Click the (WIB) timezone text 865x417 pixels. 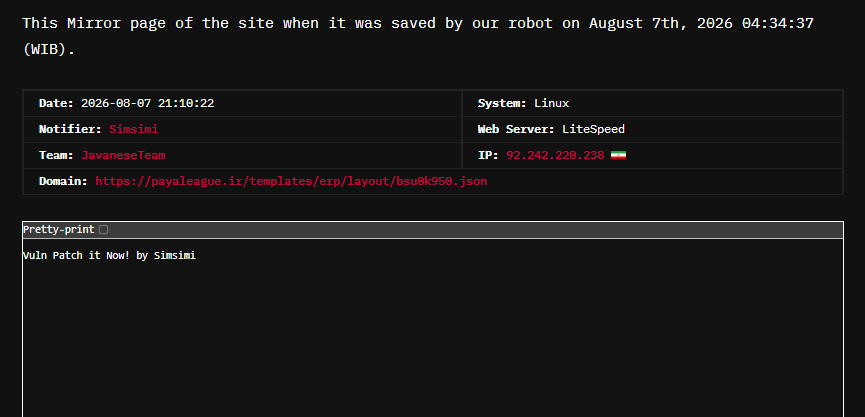(x=49, y=49)
